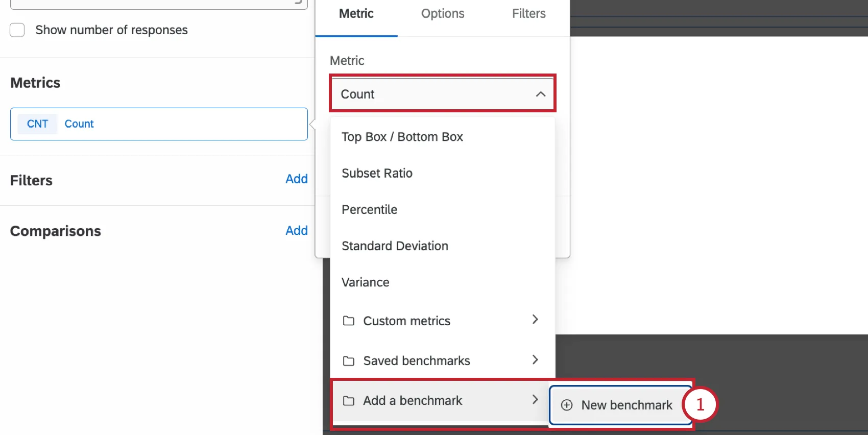Expand Custom metrics chevron arrow
This screenshot has height=435, width=868.
click(535, 320)
